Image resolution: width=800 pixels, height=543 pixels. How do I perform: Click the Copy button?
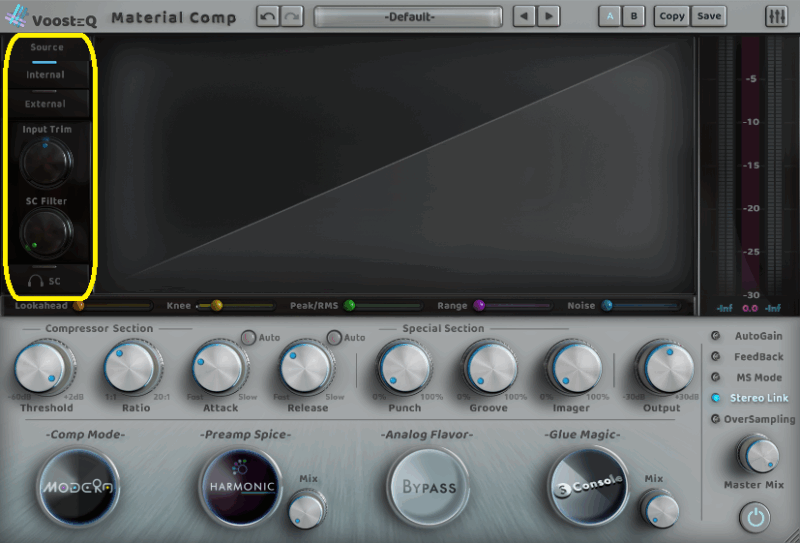tap(672, 17)
